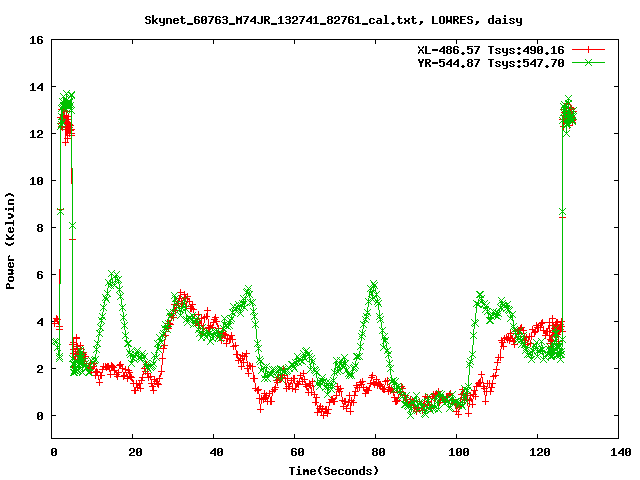Click the red XL peak near 32 seconds
This screenshot has width=640, height=480.
(x=182, y=294)
